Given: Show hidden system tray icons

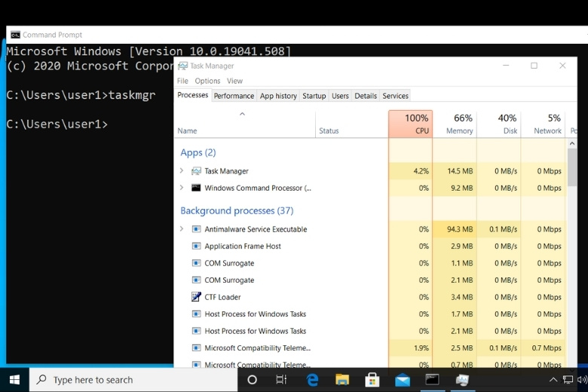Looking at the screenshot, I should [553, 380].
